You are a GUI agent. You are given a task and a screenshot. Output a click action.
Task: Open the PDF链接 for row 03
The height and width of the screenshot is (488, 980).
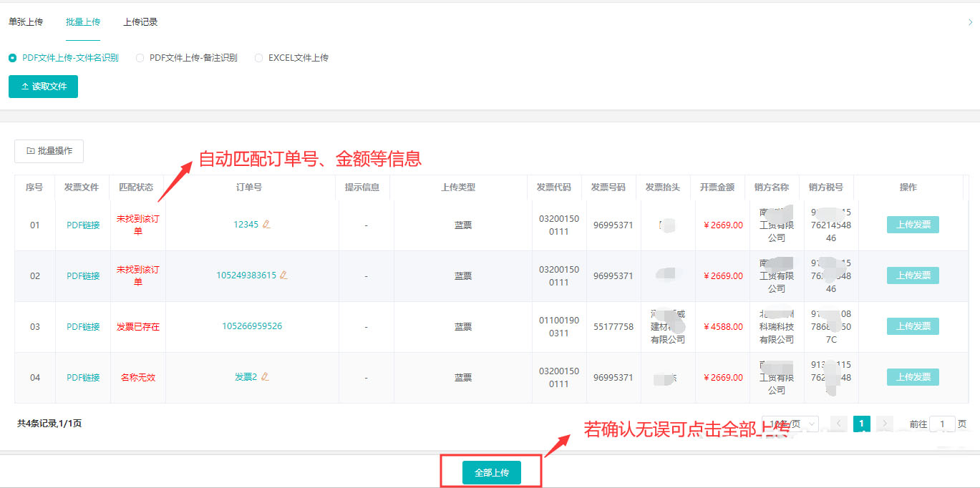pos(82,326)
